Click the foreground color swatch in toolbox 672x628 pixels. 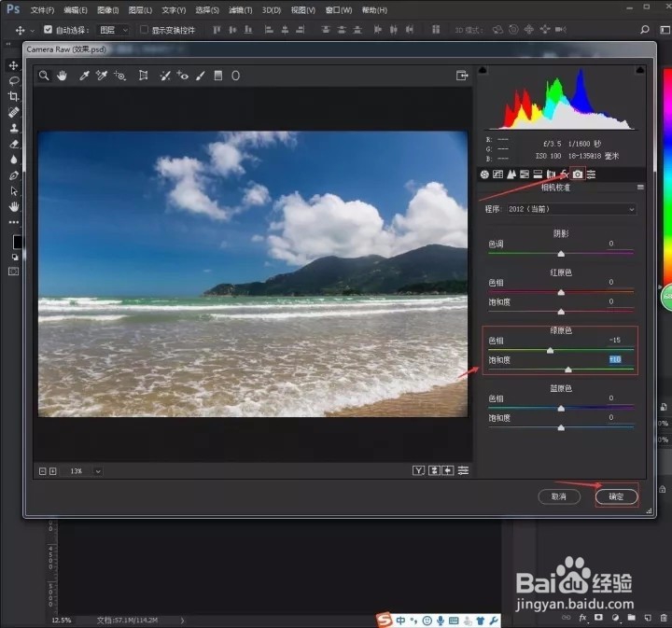(x=17, y=242)
